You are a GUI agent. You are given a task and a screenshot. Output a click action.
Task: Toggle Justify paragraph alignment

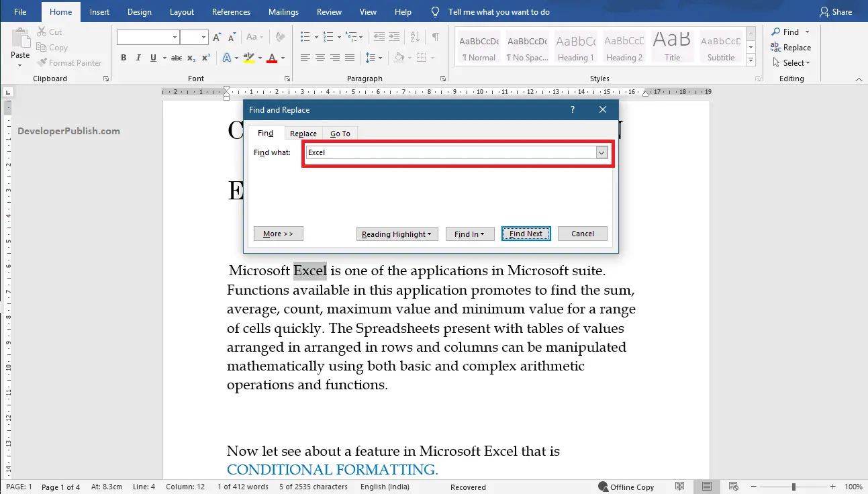[x=349, y=58]
